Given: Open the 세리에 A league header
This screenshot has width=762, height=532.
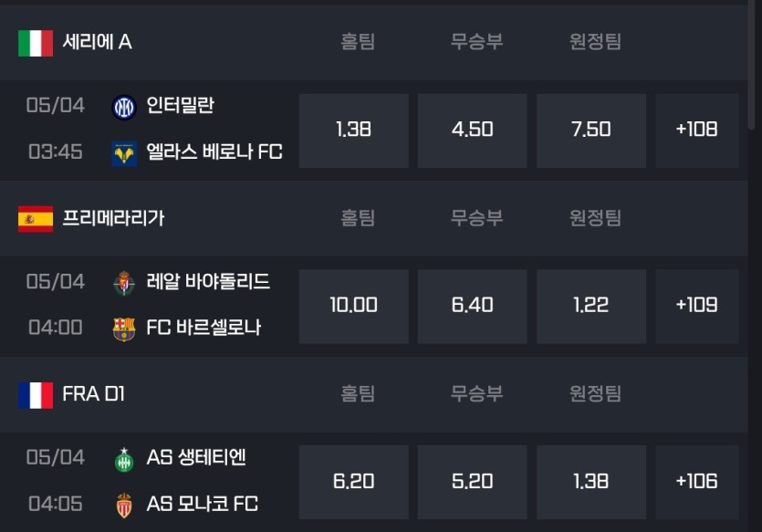Looking at the screenshot, I should click(374, 43).
